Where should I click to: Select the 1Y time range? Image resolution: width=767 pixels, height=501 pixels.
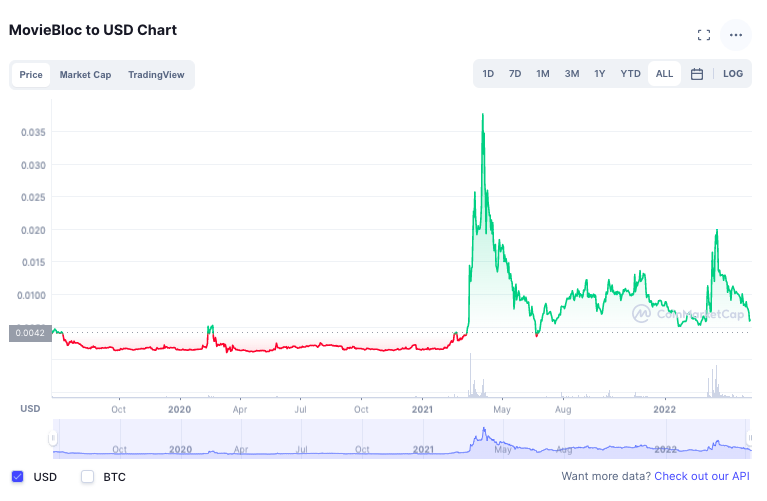599,74
